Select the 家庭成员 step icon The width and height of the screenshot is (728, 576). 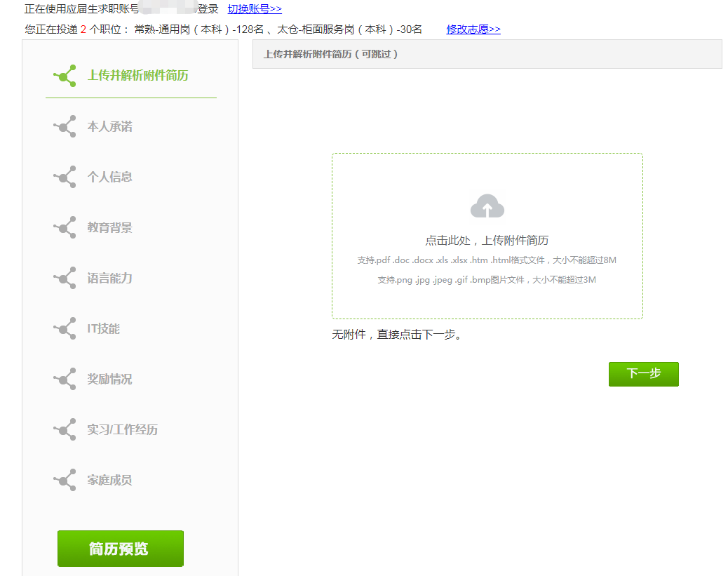point(64,480)
